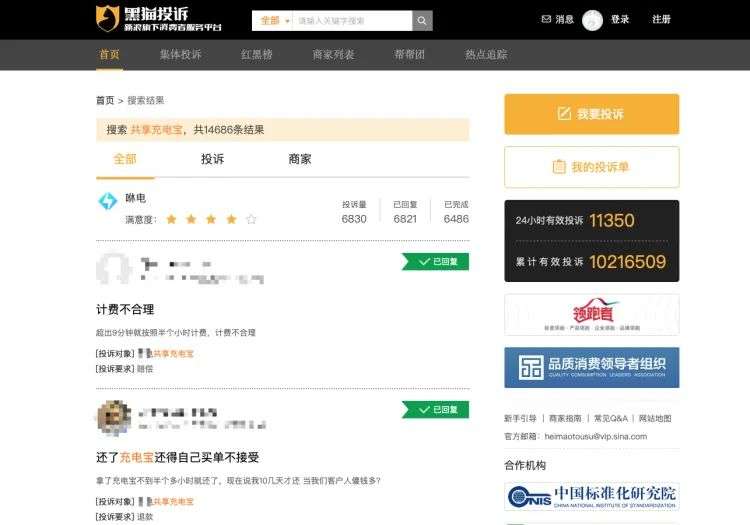Viewport: 750px width, 525px height.
Task: Click the 黑猫投诉 logo in header
Action: pos(158,19)
